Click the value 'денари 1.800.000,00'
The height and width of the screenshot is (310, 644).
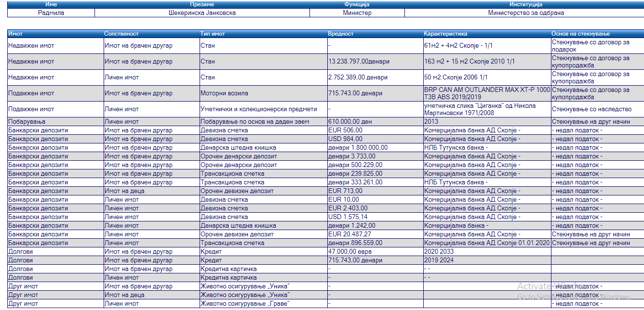[x=358, y=148]
